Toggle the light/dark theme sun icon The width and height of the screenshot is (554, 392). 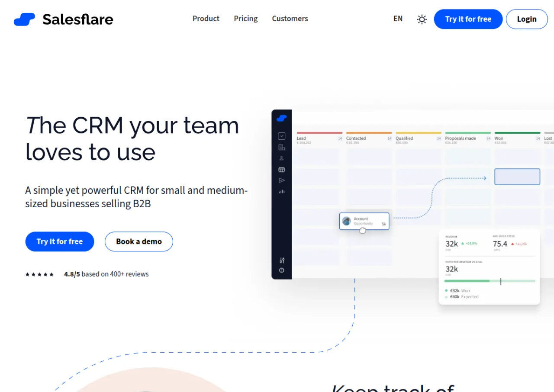coord(422,19)
